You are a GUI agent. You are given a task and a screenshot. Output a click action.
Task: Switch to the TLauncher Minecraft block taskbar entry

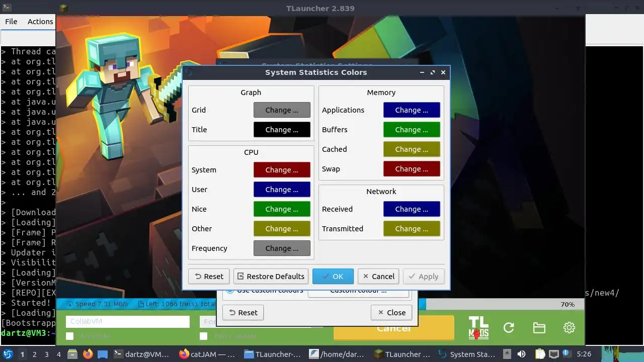(402, 354)
